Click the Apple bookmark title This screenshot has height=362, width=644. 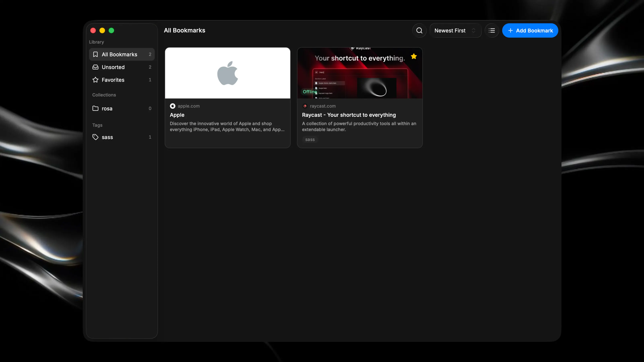177,115
